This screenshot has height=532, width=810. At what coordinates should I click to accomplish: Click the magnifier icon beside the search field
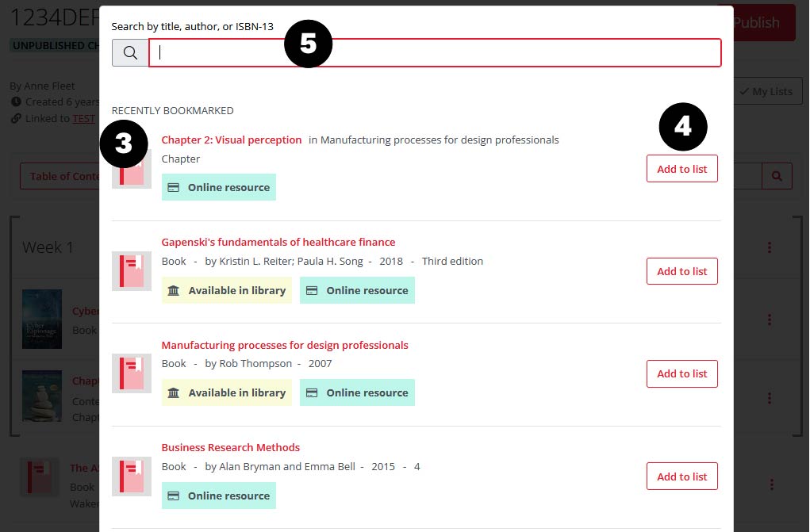[130, 53]
